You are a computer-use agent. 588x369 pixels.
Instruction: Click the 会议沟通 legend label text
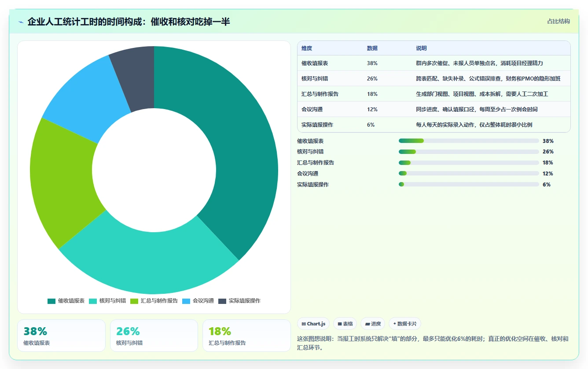203,301
